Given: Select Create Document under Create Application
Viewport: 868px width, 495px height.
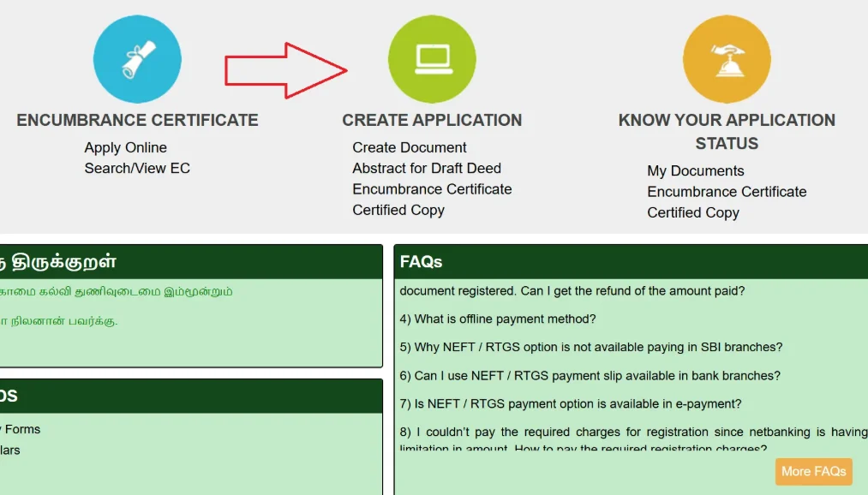Looking at the screenshot, I should click(x=410, y=147).
